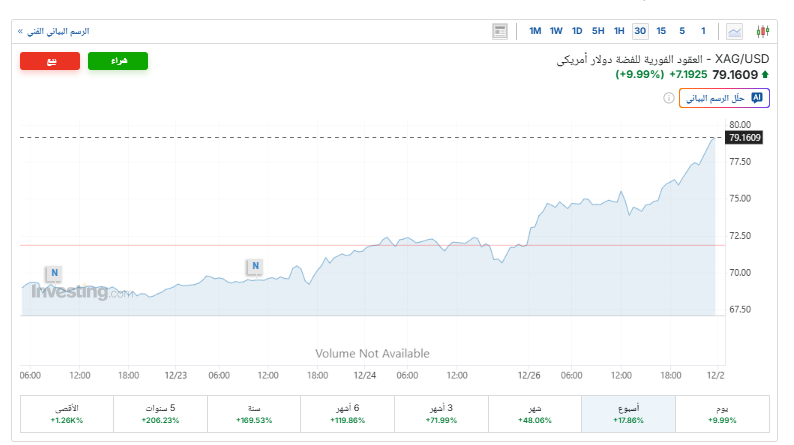Choose the 15 minute interval
794x445 pixels.
point(661,31)
